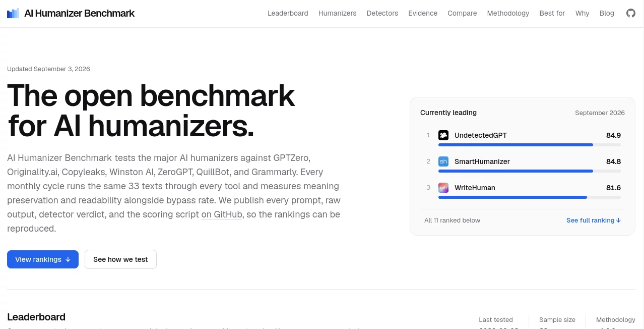644x329 pixels.
Task: Click the 84.8 score value
Action: point(613,161)
